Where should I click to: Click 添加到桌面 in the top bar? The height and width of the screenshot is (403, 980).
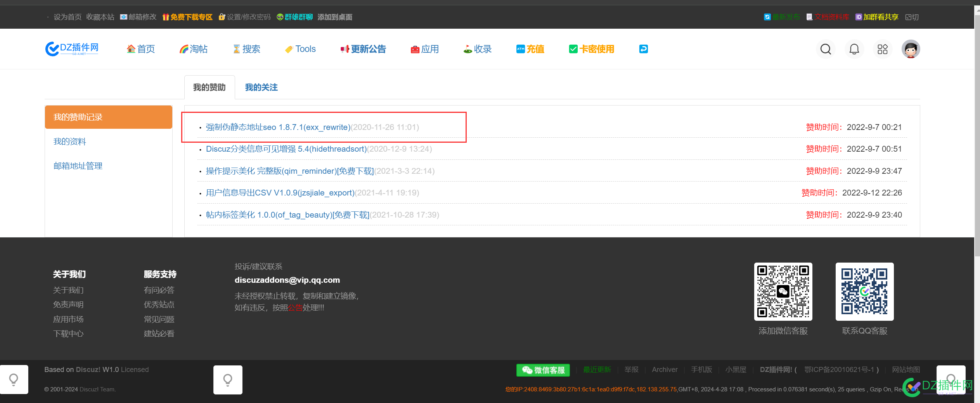[x=335, y=17]
